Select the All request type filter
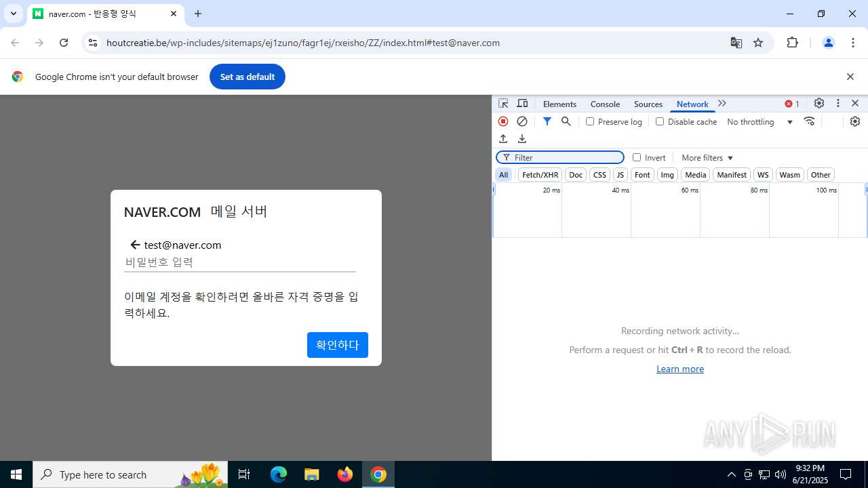Screen dimensions: 868x488 click(x=503, y=175)
